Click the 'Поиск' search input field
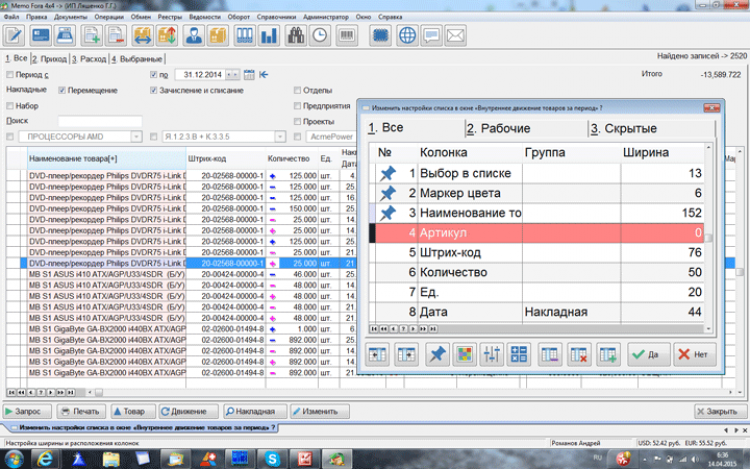Image resolution: width=750 pixels, height=469 pixels. (x=100, y=121)
